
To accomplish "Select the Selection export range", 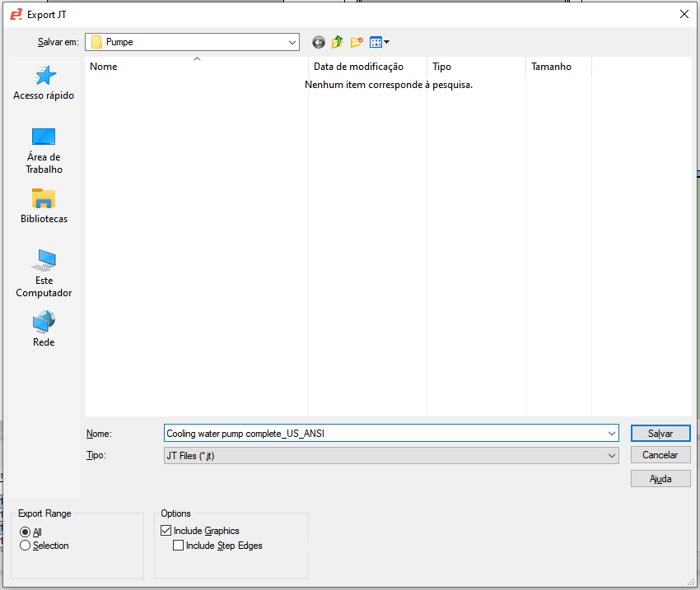I will (26, 545).
